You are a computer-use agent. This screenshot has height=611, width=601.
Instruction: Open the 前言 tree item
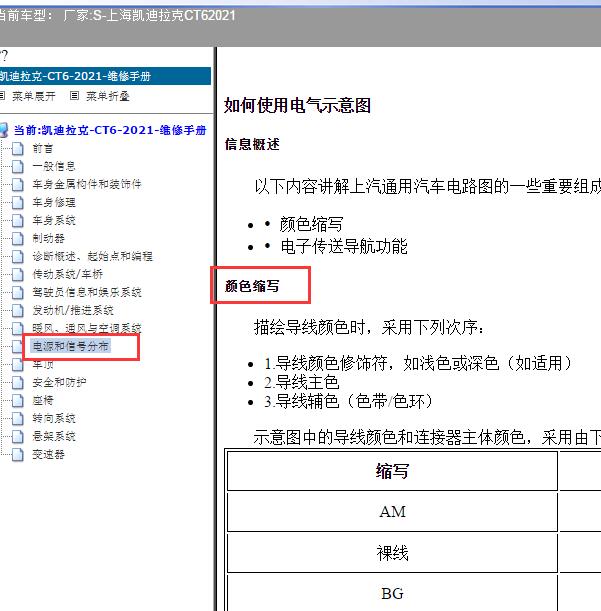(x=42, y=148)
